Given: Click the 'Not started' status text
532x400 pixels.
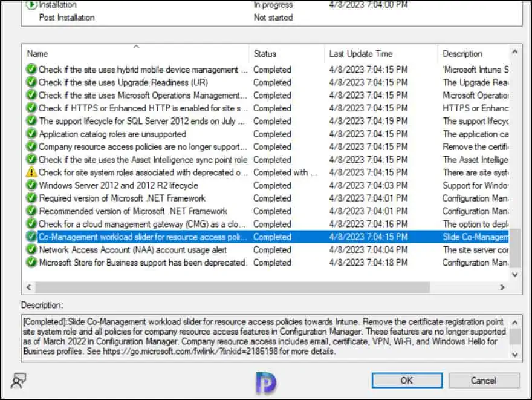Looking at the screenshot, I should point(273,18).
